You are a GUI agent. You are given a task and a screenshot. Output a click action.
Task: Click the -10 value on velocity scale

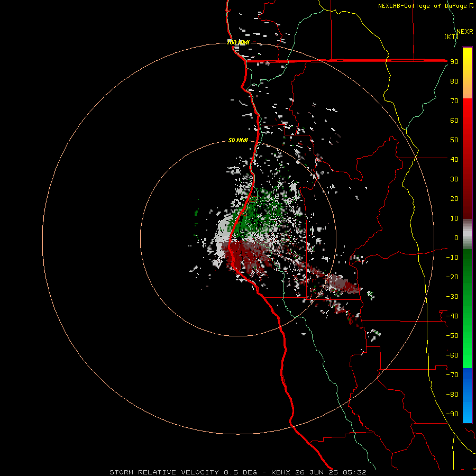pos(452,258)
